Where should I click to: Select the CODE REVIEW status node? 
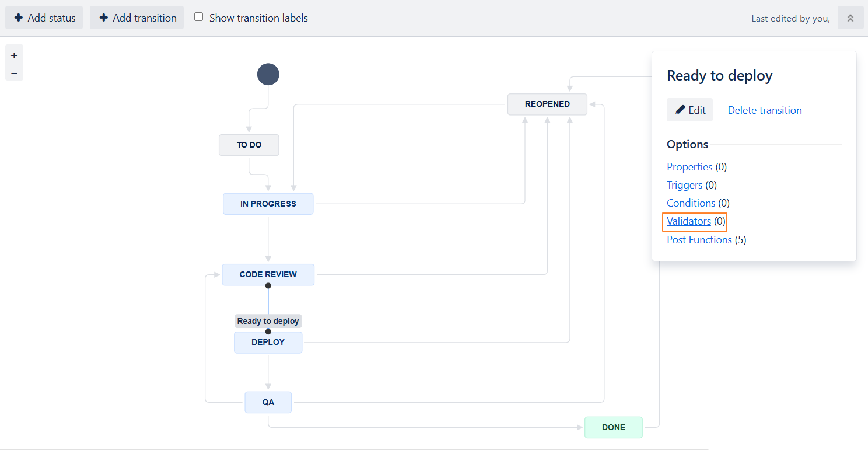click(268, 274)
